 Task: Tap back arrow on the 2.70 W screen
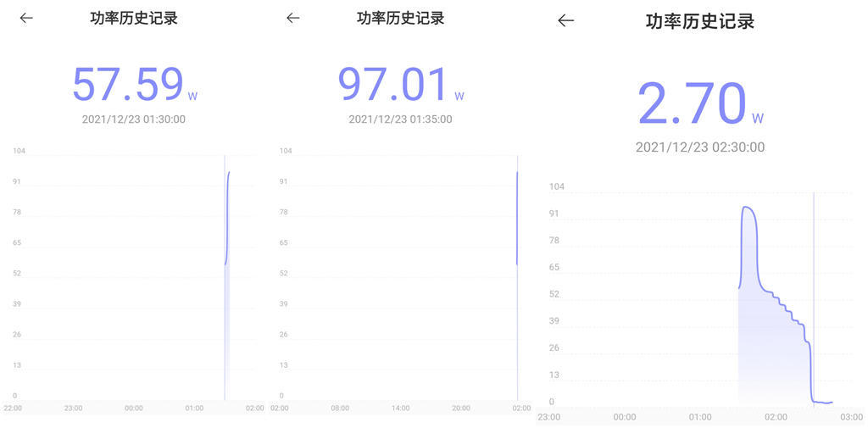tap(566, 21)
